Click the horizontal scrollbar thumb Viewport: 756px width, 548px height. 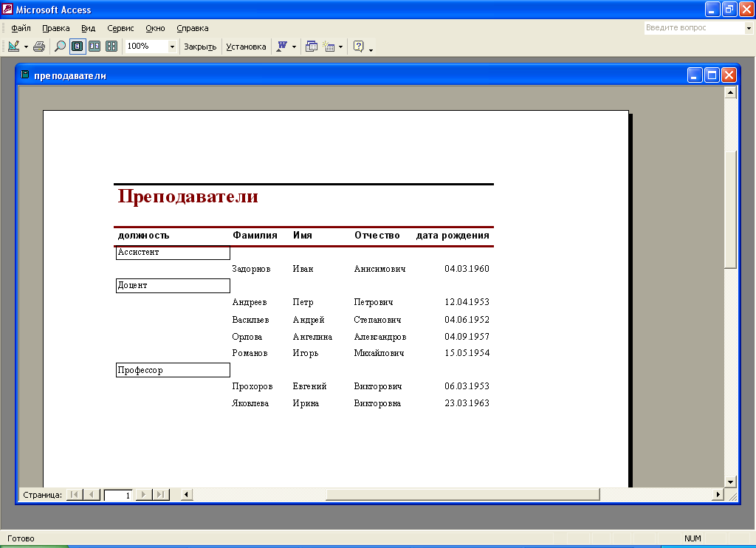[462, 494]
